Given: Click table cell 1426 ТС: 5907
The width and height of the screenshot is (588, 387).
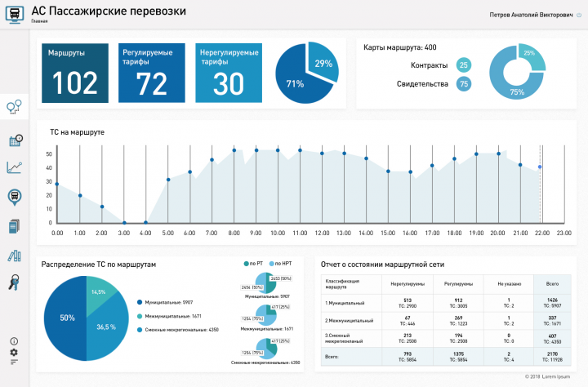Looking at the screenshot, I should pyautogui.click(x=552, y=303).
